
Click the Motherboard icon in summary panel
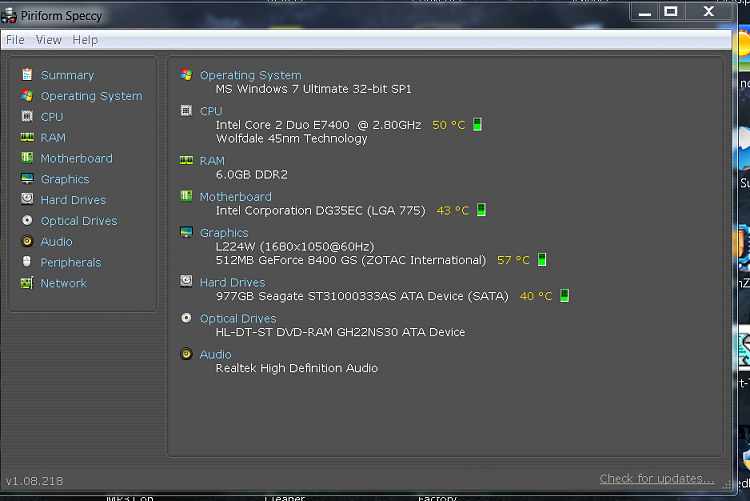187,196
